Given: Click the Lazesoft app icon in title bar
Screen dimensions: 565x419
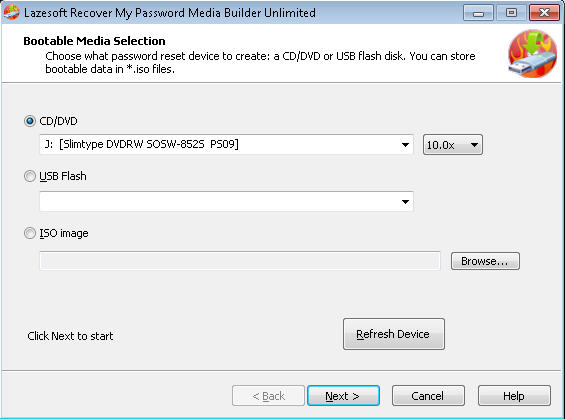Looking at the screenshot, I should coord(11,12).
